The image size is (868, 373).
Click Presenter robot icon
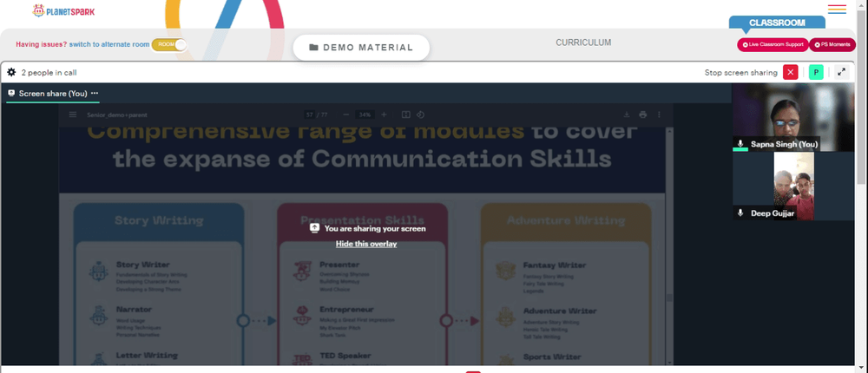coord(302,272)
